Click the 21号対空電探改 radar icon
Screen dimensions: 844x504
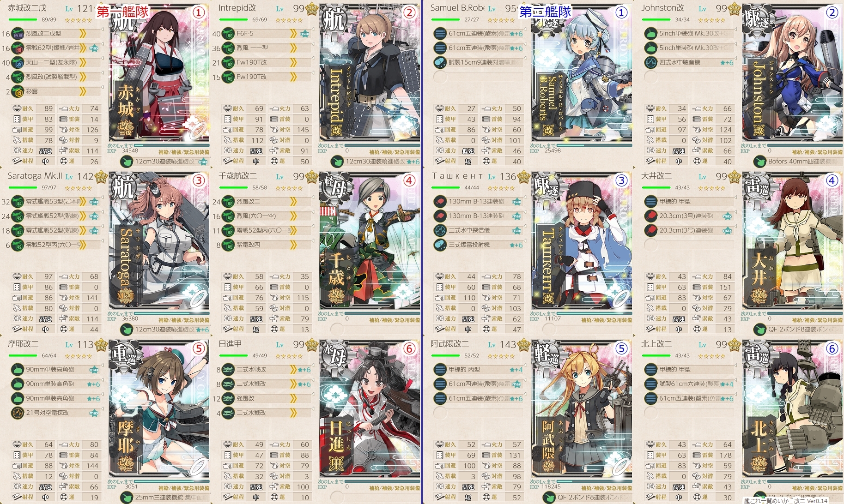[x=18, y=413]
